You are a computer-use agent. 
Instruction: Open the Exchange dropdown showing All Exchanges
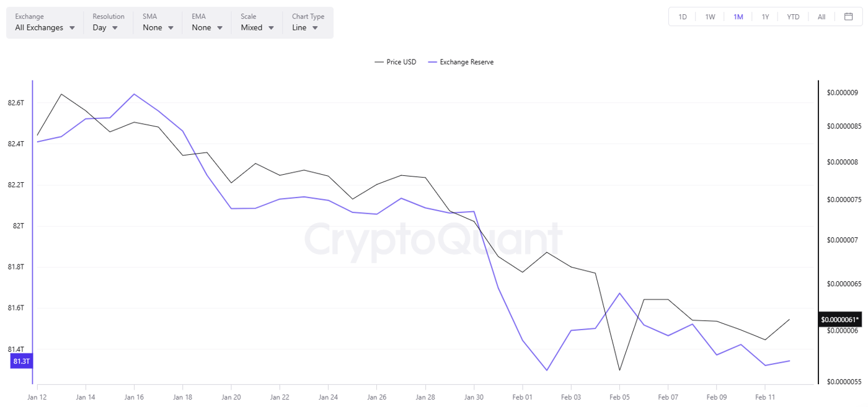[43, 27]
